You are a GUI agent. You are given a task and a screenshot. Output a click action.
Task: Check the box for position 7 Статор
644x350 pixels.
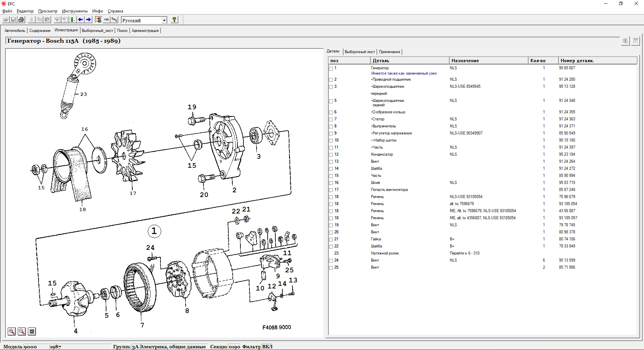(331, 119)
